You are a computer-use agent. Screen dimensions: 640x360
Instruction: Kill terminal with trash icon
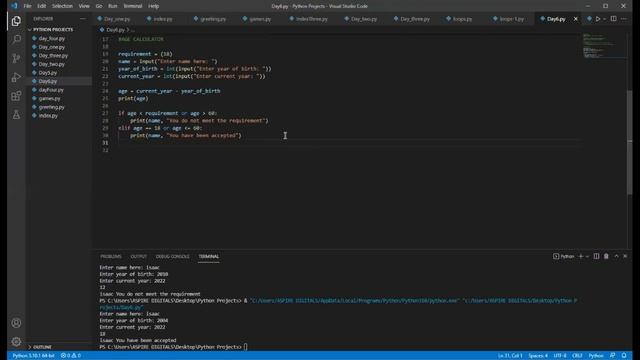(x=606, y=256)
